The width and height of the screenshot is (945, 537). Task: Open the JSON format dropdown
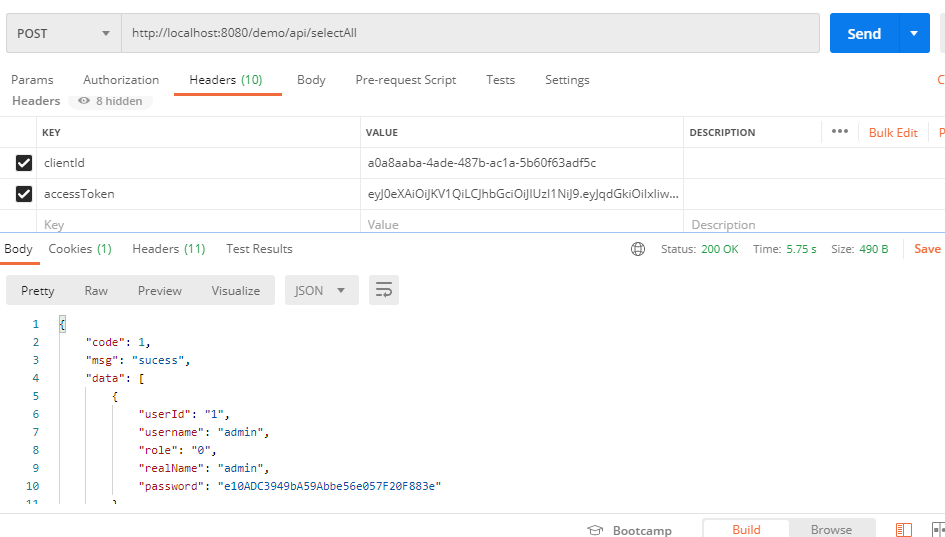[321, 290]
